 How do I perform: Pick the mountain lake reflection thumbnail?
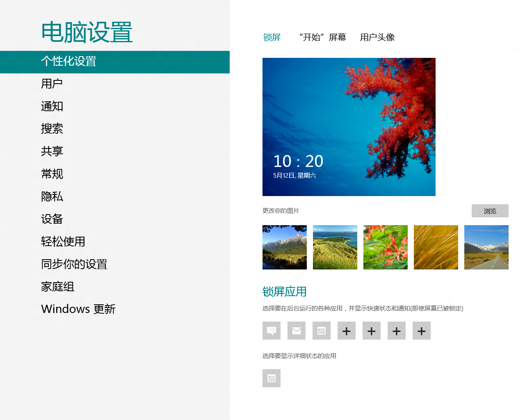285,247
